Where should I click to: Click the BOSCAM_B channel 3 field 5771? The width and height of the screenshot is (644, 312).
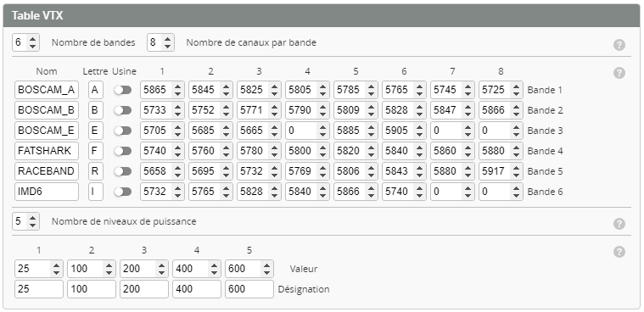[259, 110]
